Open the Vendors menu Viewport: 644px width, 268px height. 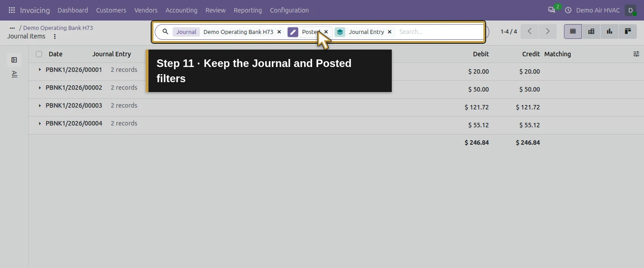click(146, 10)
